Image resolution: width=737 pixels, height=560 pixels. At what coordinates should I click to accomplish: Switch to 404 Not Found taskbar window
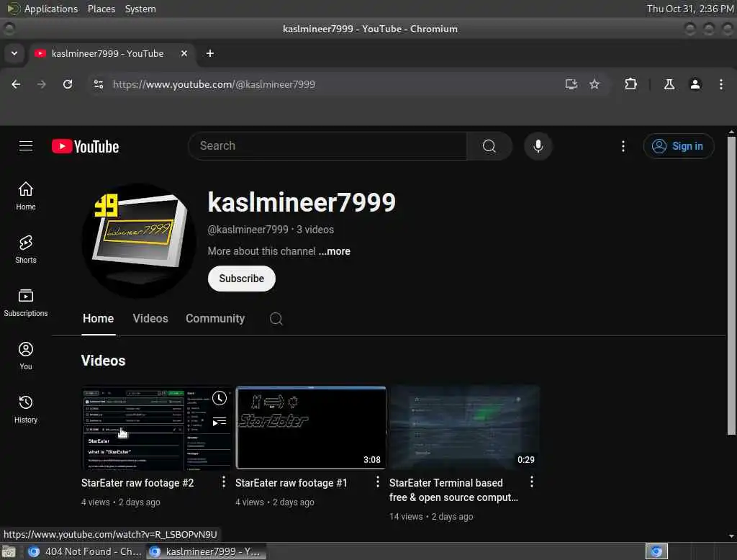pyautogui.click(x=85, y=551)
